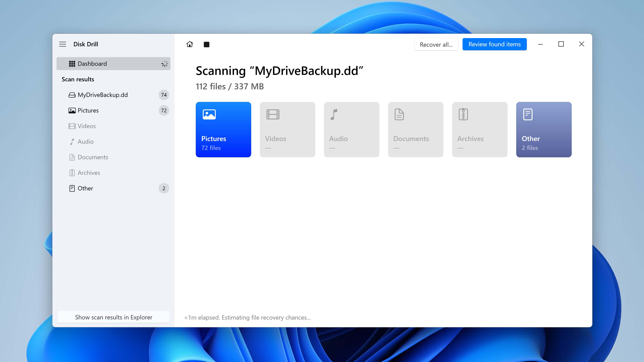Click the Recover all... button
Screen dimensions: 644x362
point(436,45)
